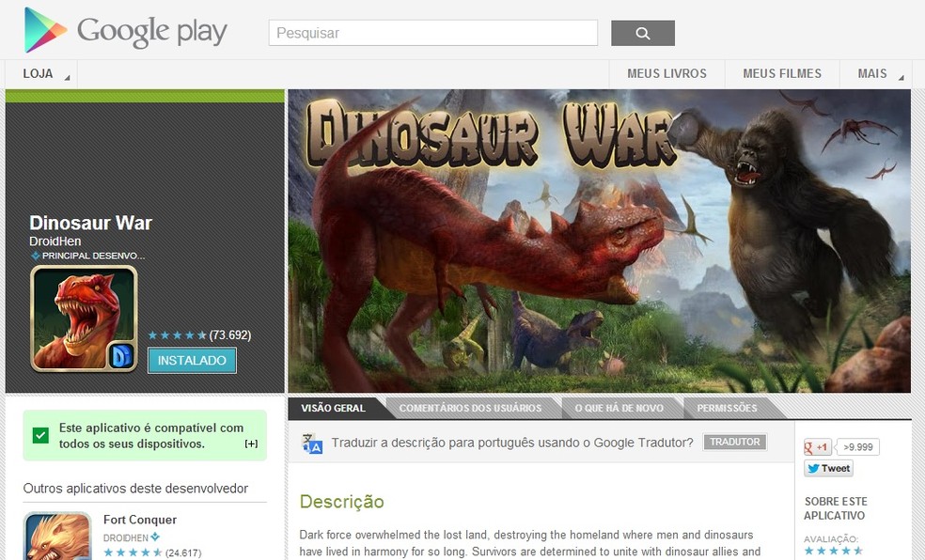Expand the compatible devices list [+]
925x560 pixels.
click(x=251, y=443)
